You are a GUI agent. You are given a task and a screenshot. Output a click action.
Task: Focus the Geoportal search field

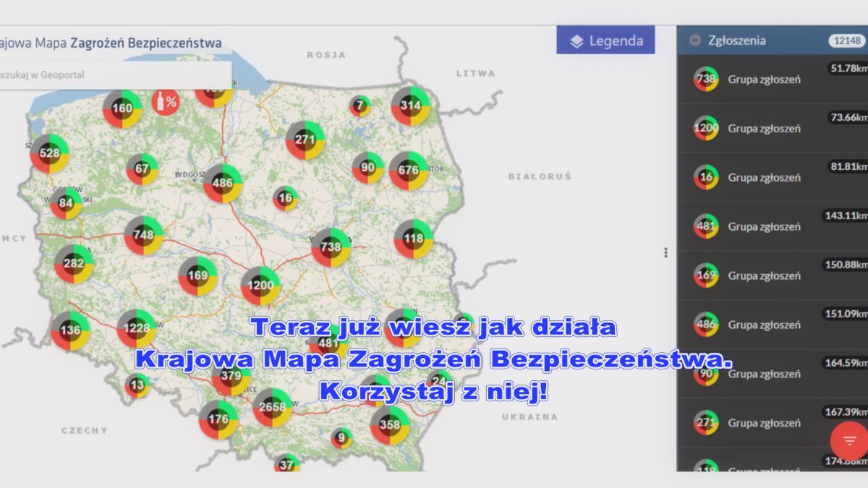click(116, 75)
